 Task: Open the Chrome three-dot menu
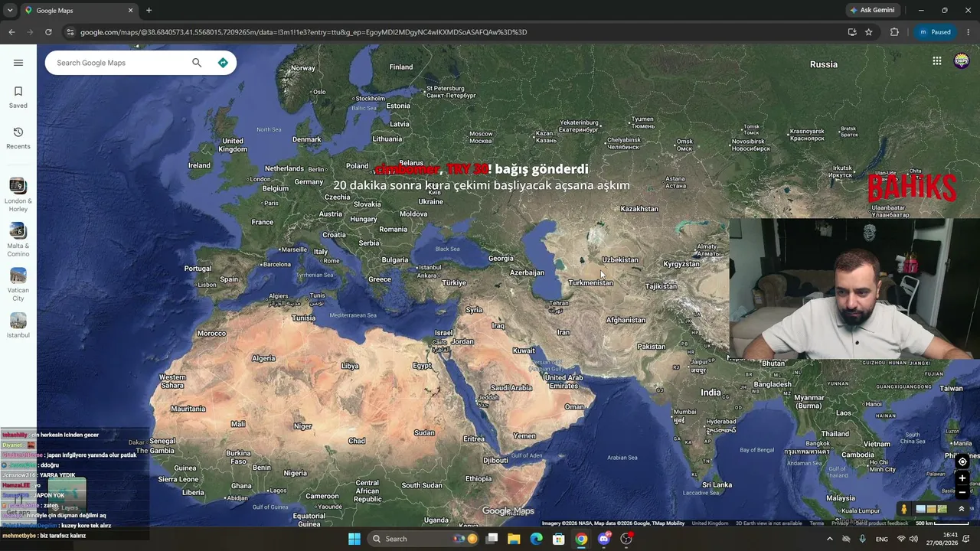point(969,32)
